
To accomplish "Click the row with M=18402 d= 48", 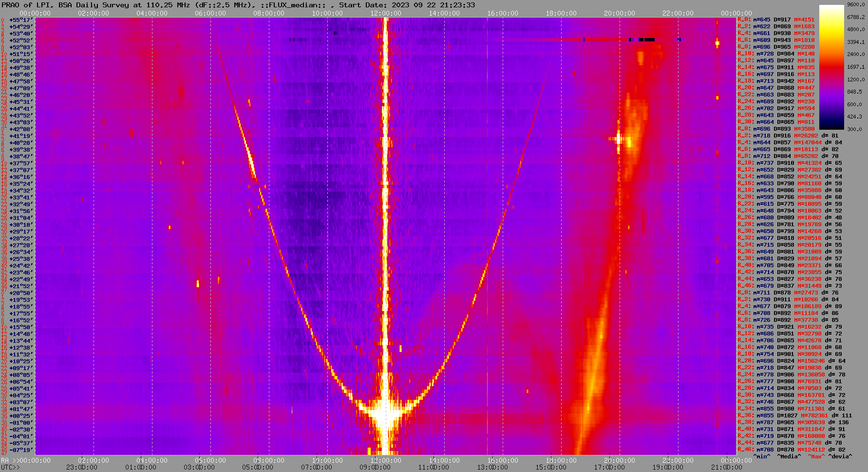I will 790,218.
